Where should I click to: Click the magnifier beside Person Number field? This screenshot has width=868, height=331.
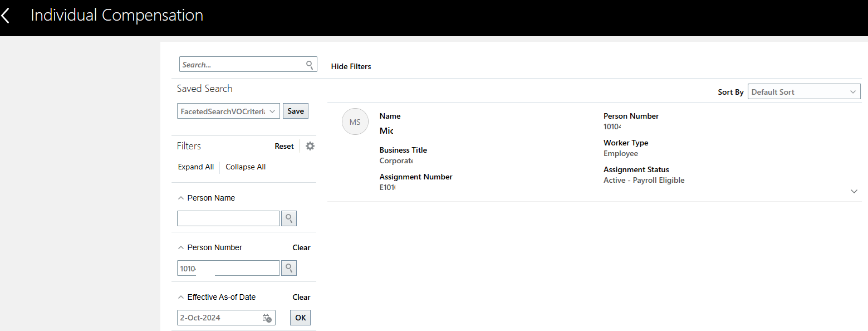coord(288,267)
